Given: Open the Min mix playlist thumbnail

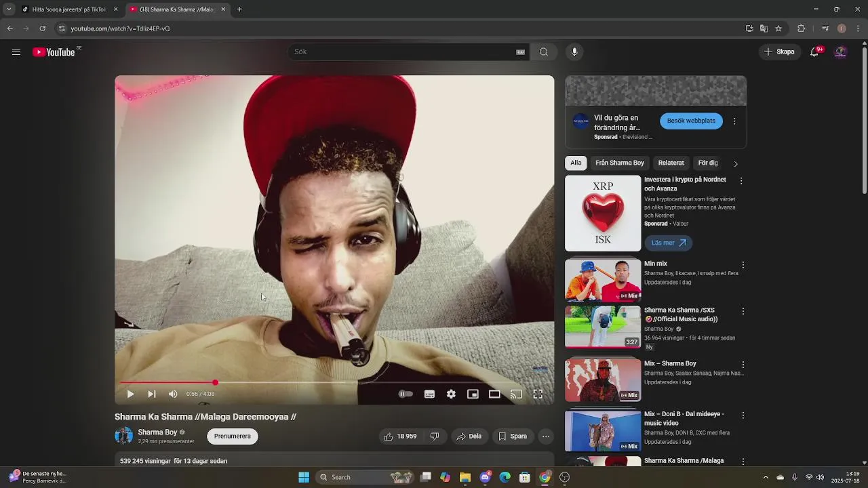Looking at the screenshot, I should click(x=603, y=281).
